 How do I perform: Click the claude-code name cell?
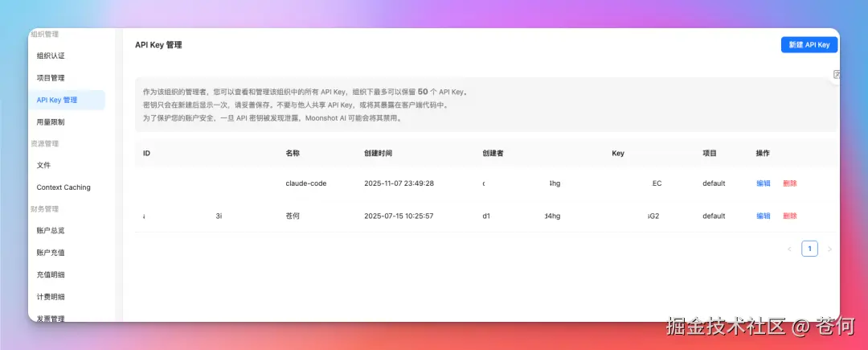tap(306, 183)
